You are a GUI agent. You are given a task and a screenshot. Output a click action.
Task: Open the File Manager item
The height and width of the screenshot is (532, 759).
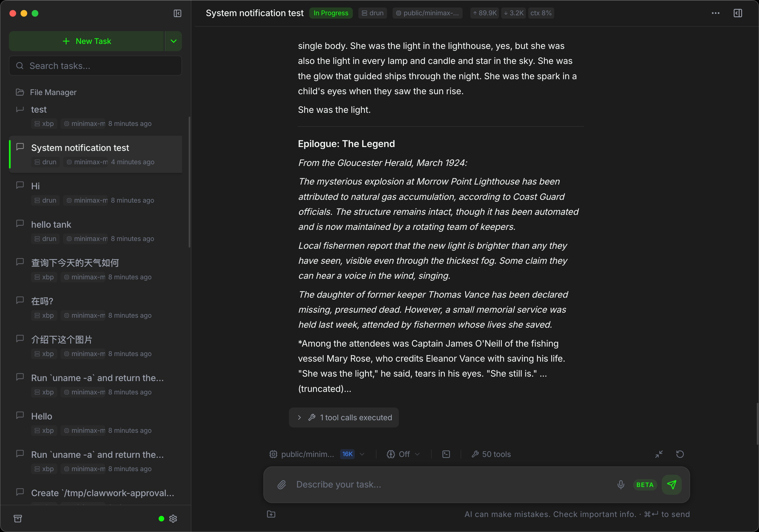pos(53,92)
